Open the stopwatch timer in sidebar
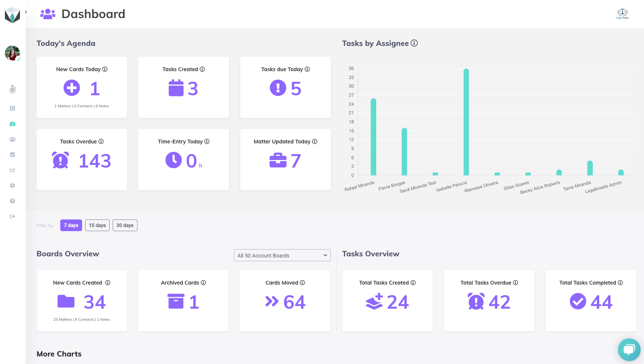This screenshot has width=644, height=364. tap(12, 89)
